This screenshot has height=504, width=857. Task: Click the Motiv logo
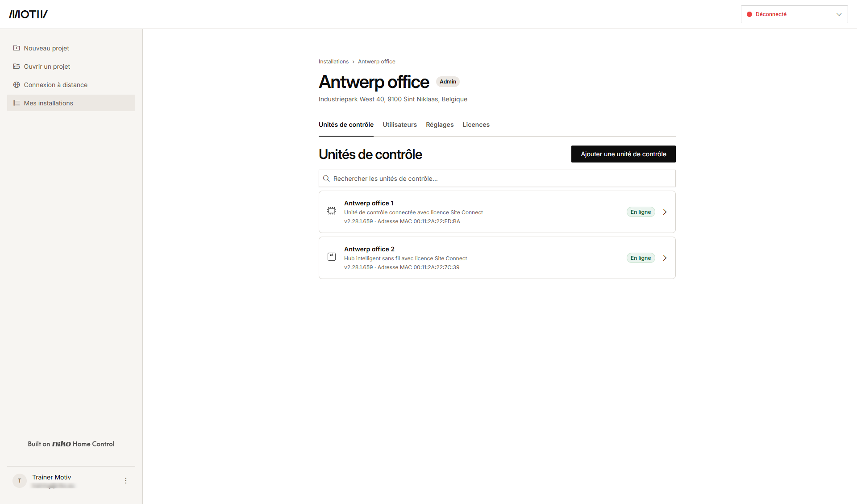[28, 14]
